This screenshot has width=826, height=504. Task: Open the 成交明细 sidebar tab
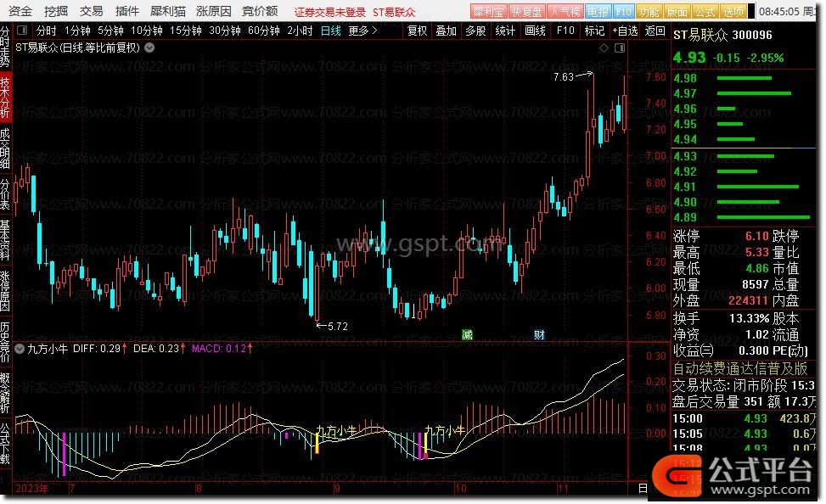coord(5,148)
